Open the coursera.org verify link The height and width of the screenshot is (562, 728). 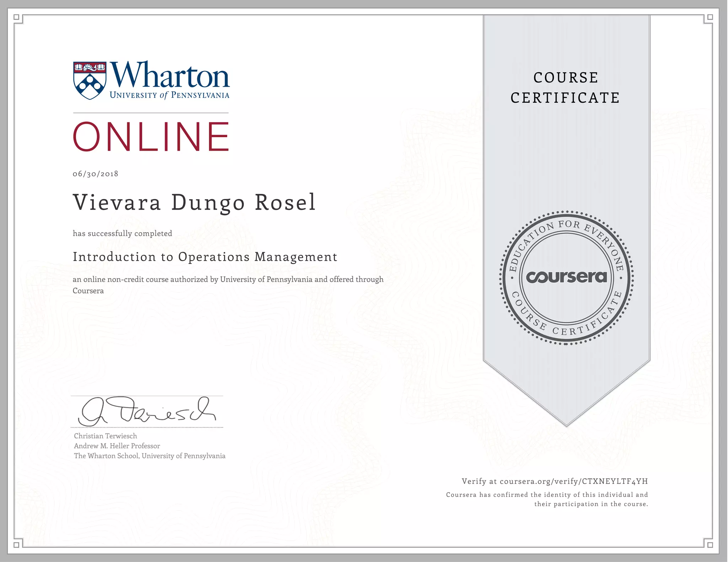point(573,481)
